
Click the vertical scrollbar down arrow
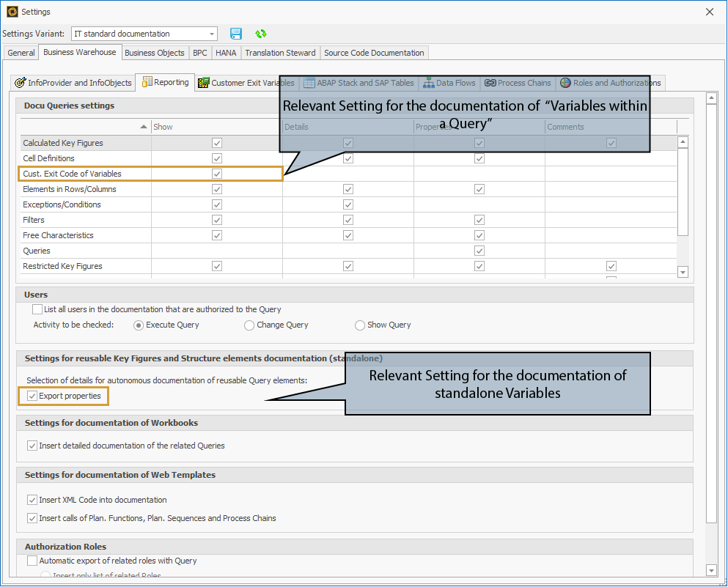click(x=711, y=569)
